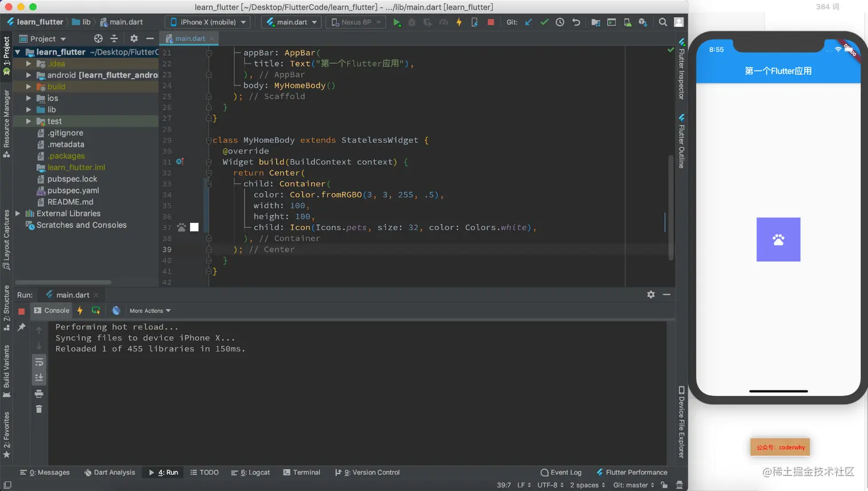Open the iPhone X (mobile) device dropdown
The image size is (868, 491).
pos(208,22)
